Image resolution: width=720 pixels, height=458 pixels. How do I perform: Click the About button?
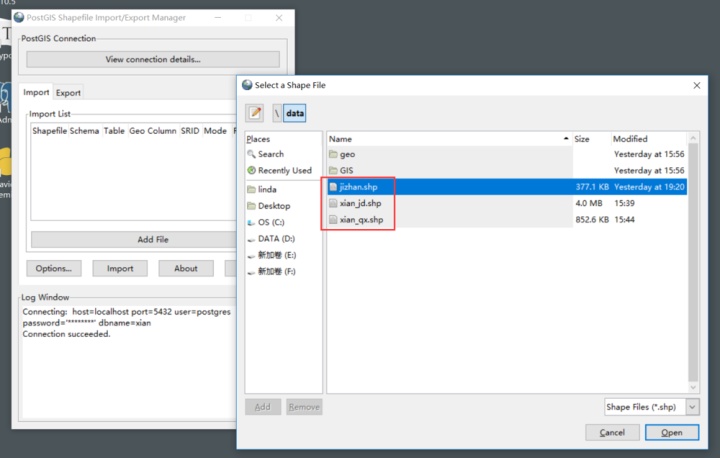(186, 268)
